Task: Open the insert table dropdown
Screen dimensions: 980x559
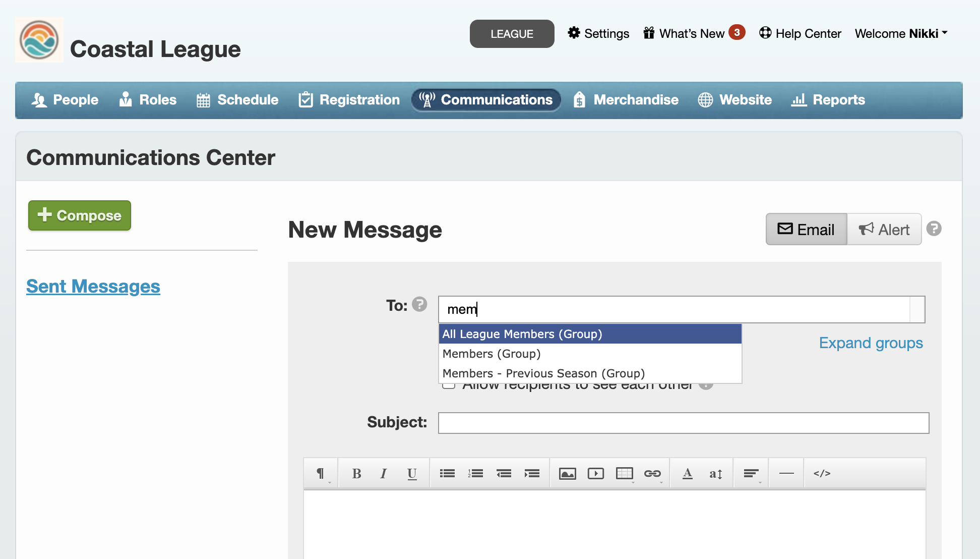Action: 625,473
